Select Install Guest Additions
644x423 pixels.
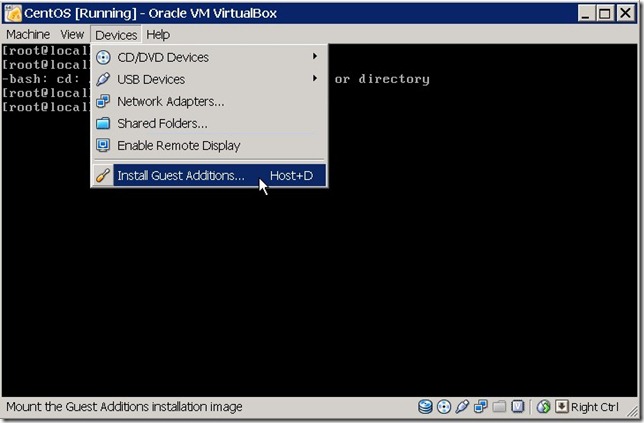209,175
